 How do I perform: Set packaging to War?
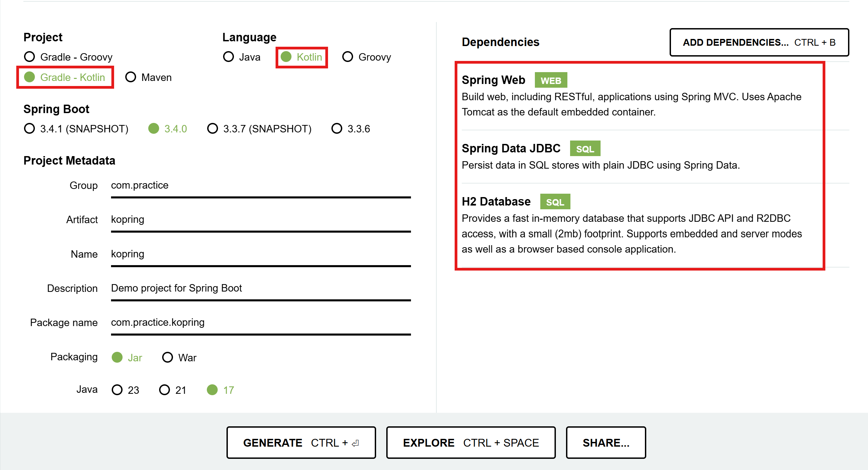179,358
